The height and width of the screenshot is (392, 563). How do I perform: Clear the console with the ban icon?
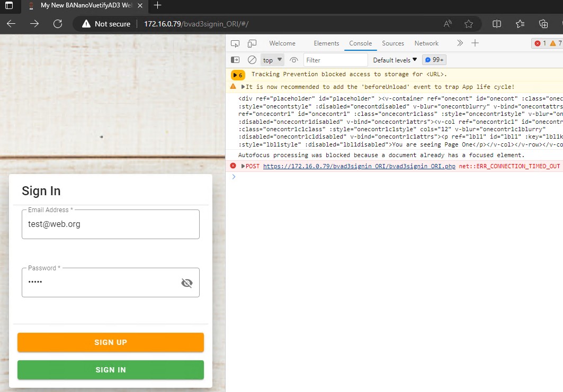click(x=252, y=60)
